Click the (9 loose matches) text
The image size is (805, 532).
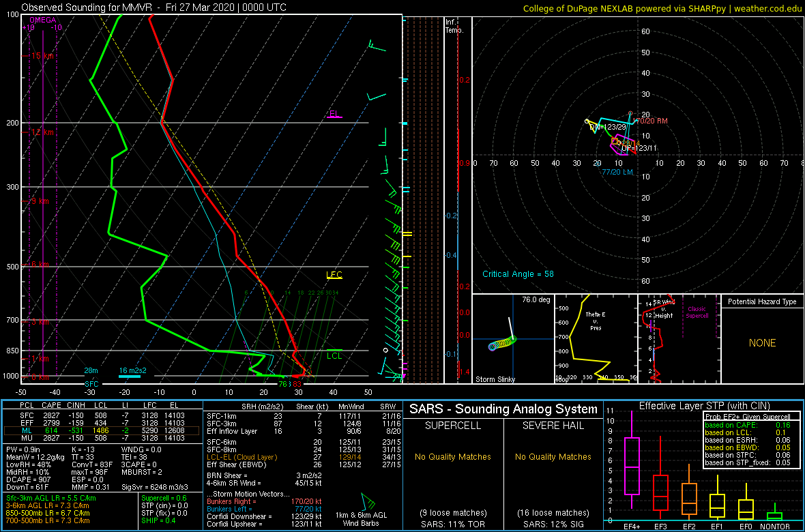[453, 512]
